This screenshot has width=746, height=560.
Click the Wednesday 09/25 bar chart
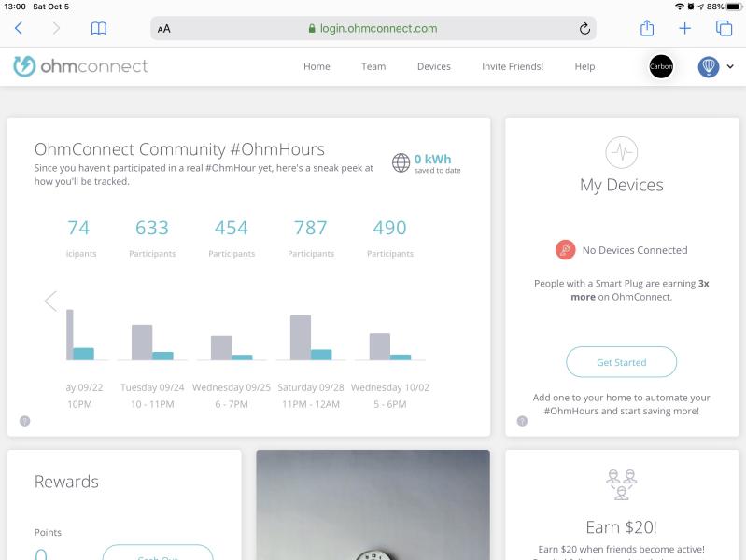(x=232, y=348)
